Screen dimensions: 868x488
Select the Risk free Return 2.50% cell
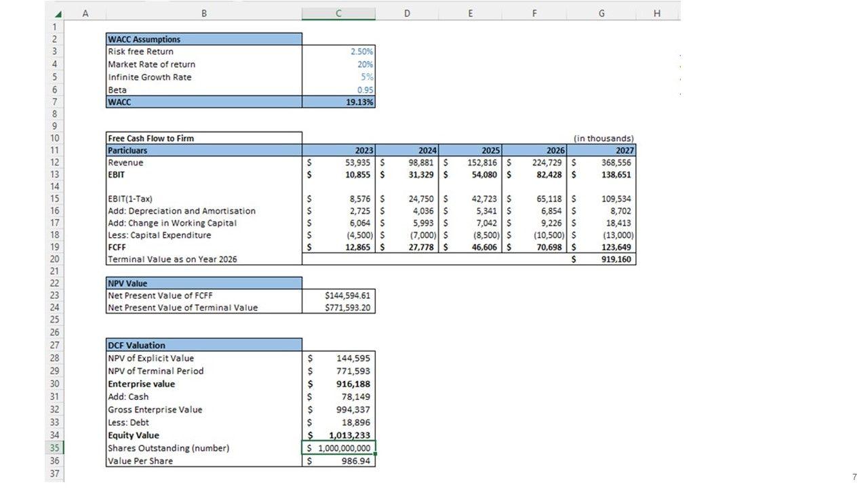click(x=338, y=52)
